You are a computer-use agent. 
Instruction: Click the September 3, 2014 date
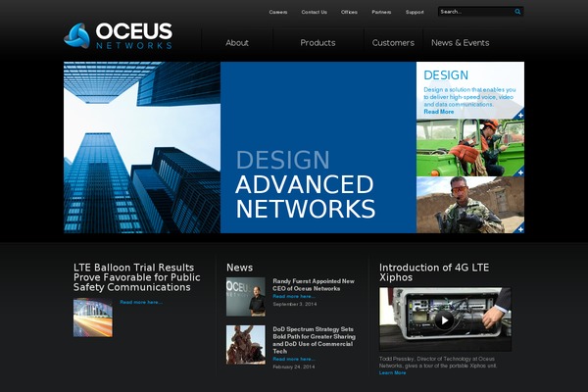(x=295, y=304)
